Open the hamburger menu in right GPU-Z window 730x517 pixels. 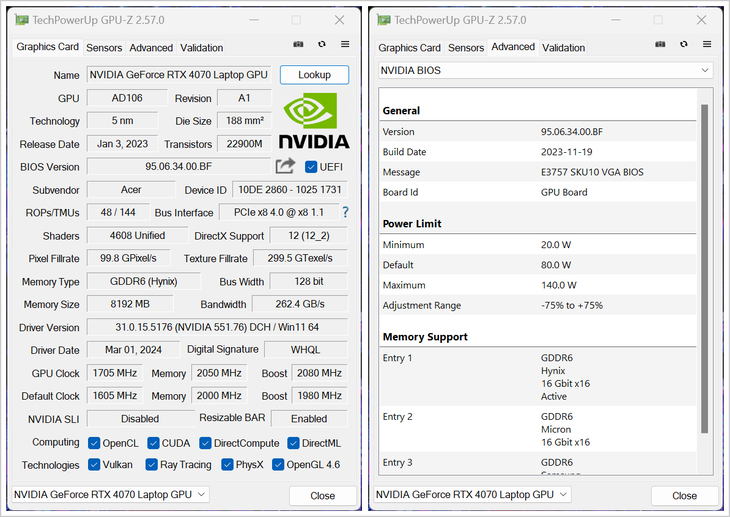point(707,44)
